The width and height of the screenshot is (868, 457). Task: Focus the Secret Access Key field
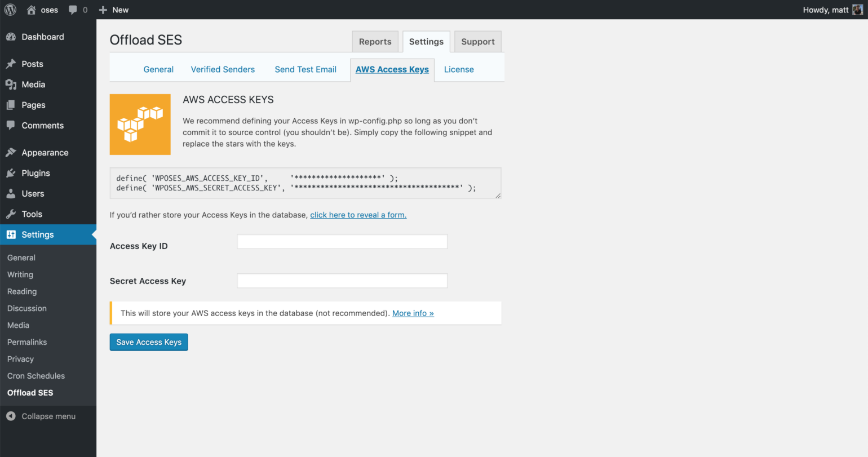point(342,281)
